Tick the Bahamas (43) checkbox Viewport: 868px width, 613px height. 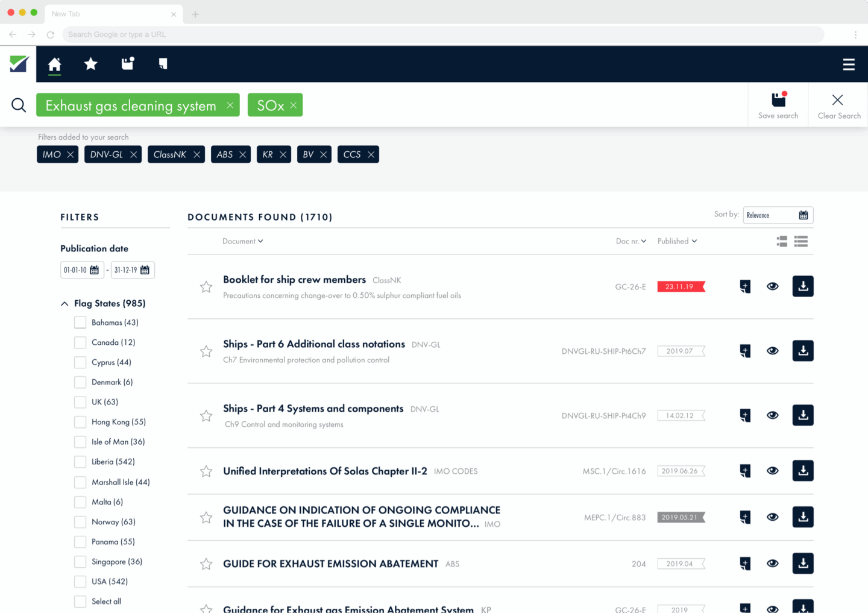[x=80, y=322]
